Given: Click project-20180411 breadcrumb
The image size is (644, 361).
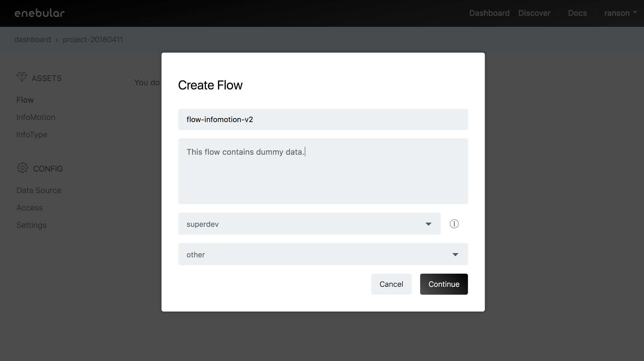Looking at the screenshot, I should (93, 39).
